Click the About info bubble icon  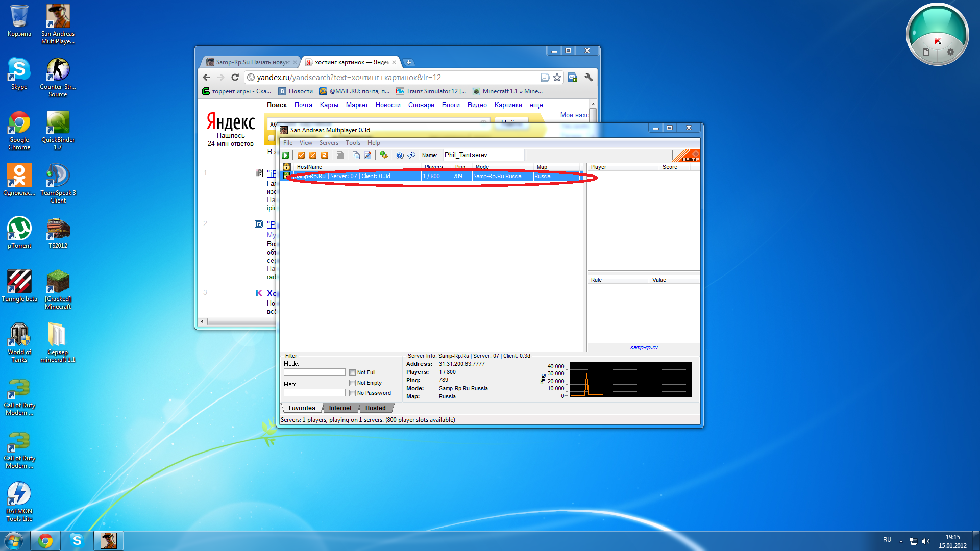click(411, 155)
